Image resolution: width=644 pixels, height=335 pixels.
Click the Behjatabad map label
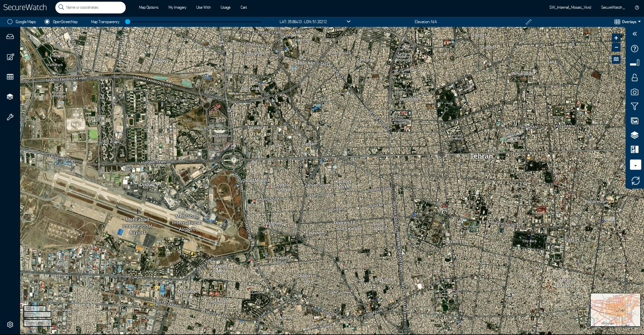pos(523,73)
